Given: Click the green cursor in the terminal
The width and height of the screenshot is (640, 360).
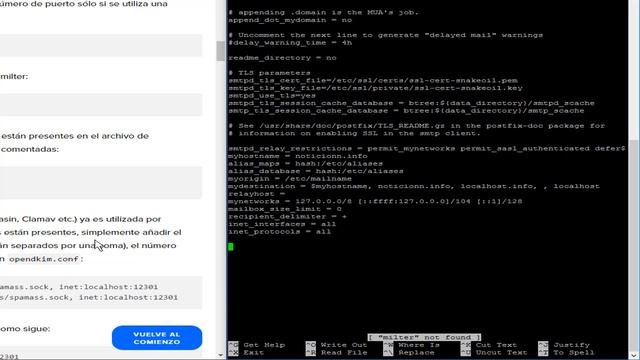Looking at the screenshot, I should (231, 247).
